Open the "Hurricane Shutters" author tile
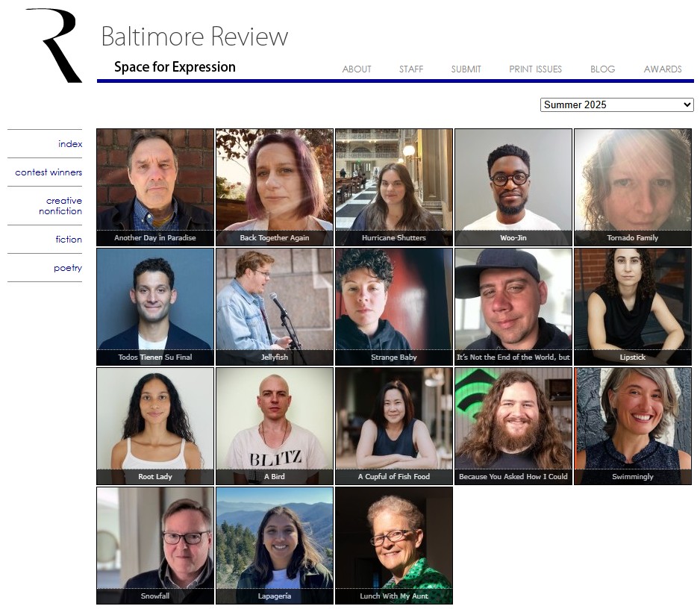The height and width of the screenshot is (612, 700). (x=394, y=187)
